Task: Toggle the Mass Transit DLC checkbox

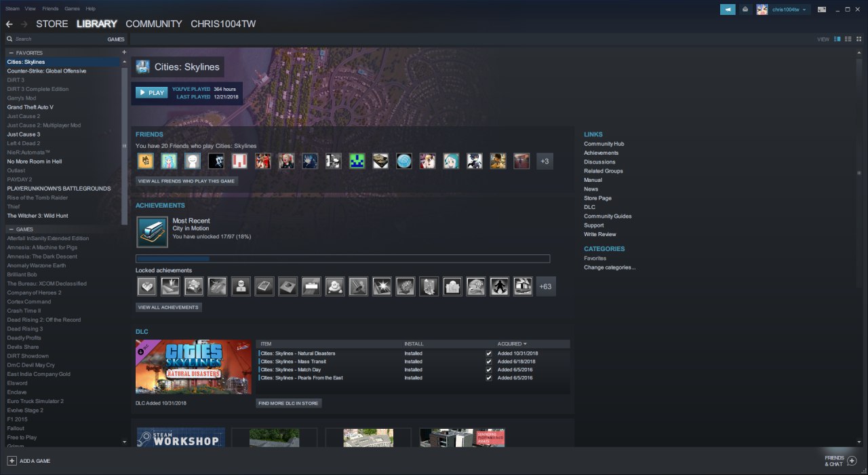Action: tap(489, 362)
